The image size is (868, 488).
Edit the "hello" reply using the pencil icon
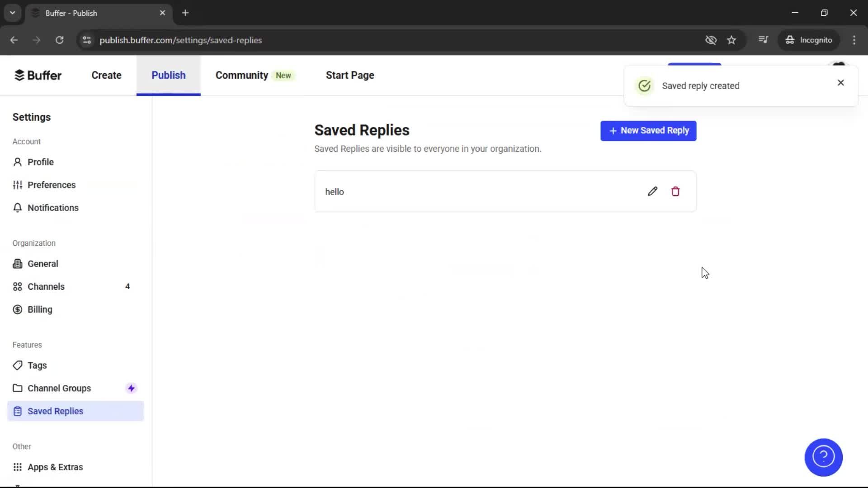(x=652, y=191)
